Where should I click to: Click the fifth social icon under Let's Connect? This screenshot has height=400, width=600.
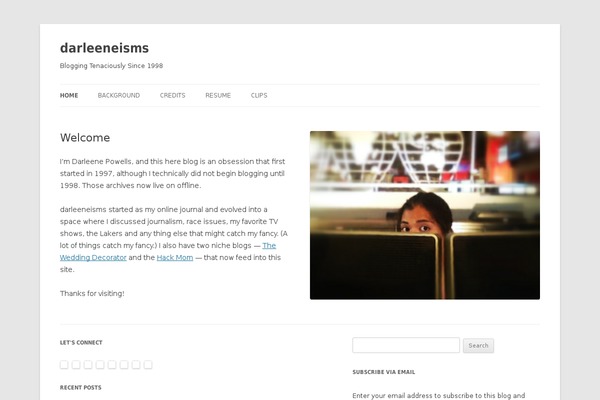[x=112, y=365]
